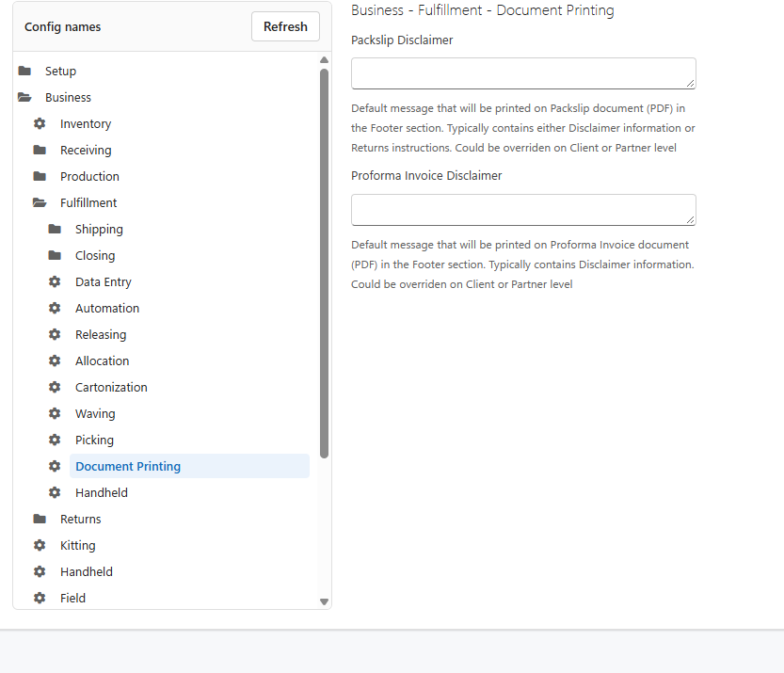
Task: Click the scroll up arrow in config tree
Action: pyautogui.click(x=324, y=60)
